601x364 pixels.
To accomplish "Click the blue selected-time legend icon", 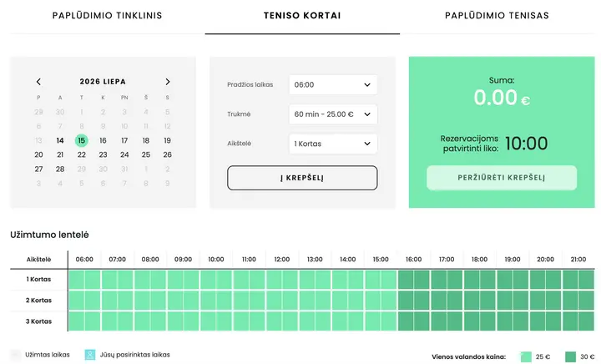I will pyautogui.click(x=89, y=355).
